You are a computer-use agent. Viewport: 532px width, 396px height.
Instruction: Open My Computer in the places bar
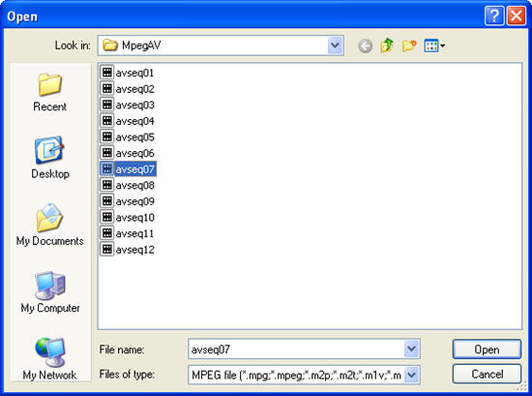click(x=50, y=292)
